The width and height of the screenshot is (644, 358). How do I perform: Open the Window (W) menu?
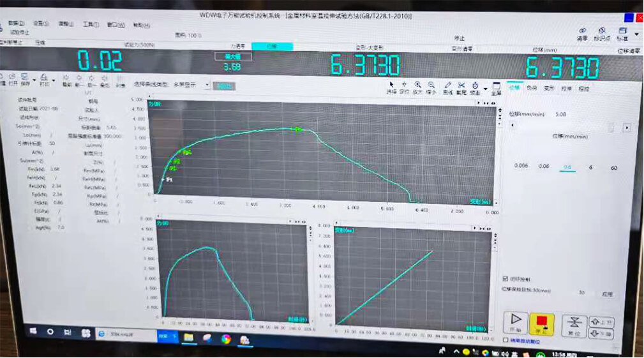(116, 24)
